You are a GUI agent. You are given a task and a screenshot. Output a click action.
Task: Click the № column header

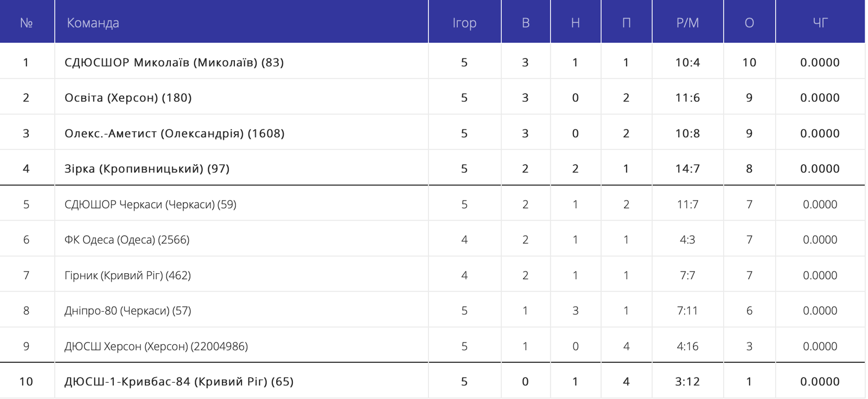point(26,23)
